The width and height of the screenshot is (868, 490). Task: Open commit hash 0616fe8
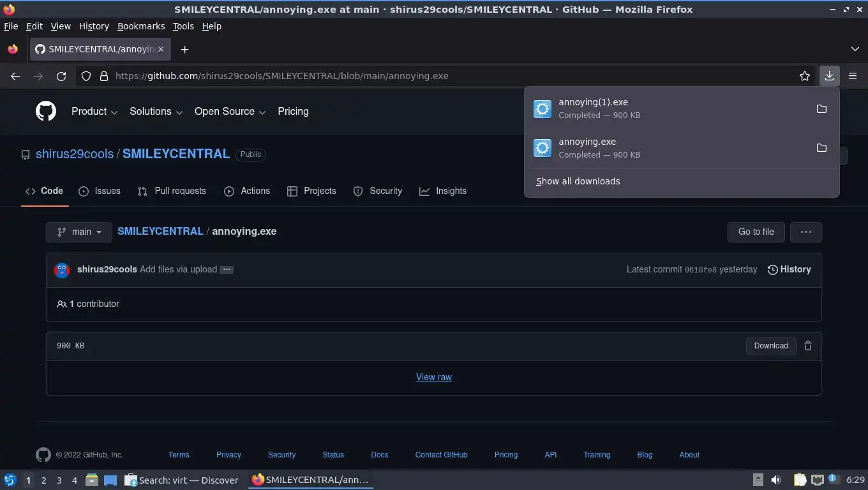click(x=700, y=270)
